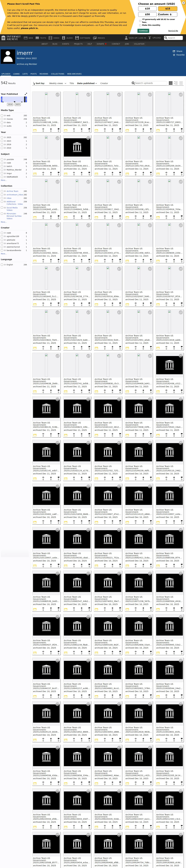Image resolution: width=186 pixels, height=868 pixels.
Task: Hide youtube subject with eye icon
Action: [x=5, y=159]
